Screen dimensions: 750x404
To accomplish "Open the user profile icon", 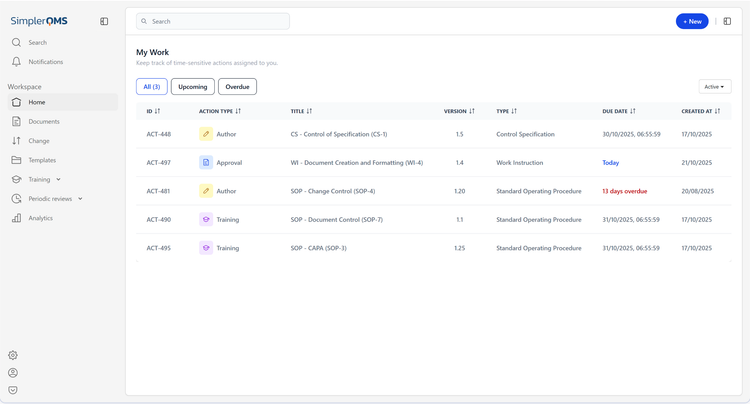I will [x=13, y=372].
